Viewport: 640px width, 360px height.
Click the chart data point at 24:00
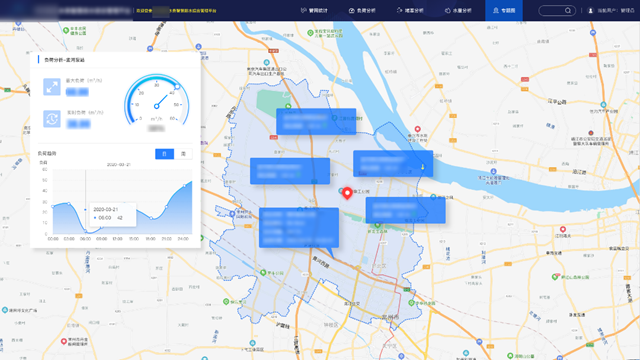tap(184, 185)
